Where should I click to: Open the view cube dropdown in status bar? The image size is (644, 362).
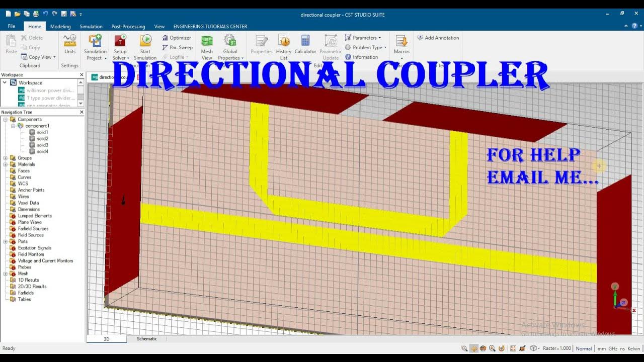coord(535,348)
